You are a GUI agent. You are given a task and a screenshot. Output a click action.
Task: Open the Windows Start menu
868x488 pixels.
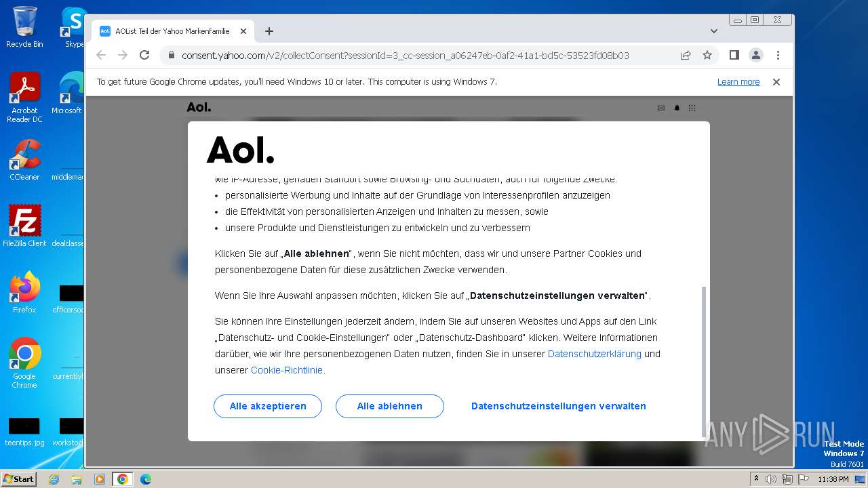pyautogui.click(x=19, y=479)
